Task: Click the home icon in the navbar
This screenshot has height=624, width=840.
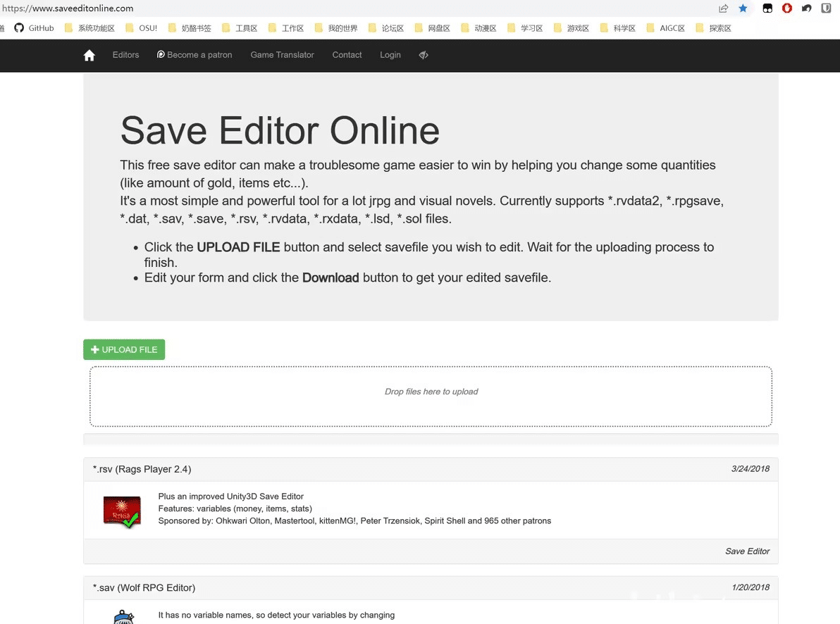Action: coord(89,55)
